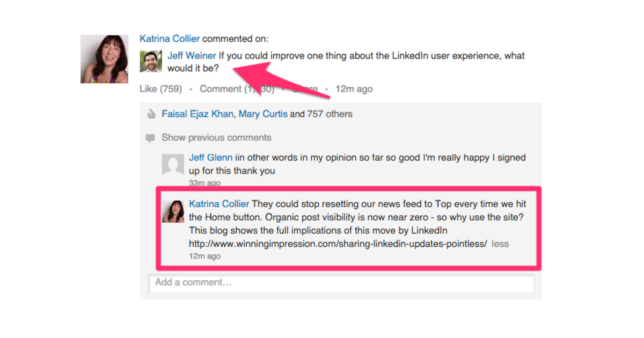The height and width of the screenshot is (338, 644).
Task: Open the winningimpression.com blog URL
Action: [338, 244]
